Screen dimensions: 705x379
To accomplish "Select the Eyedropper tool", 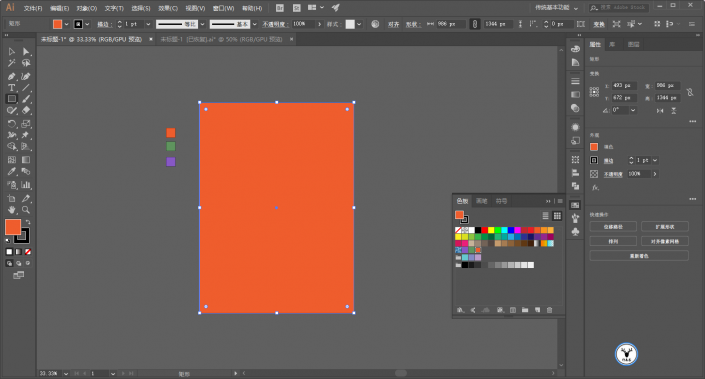I will 12,171.
